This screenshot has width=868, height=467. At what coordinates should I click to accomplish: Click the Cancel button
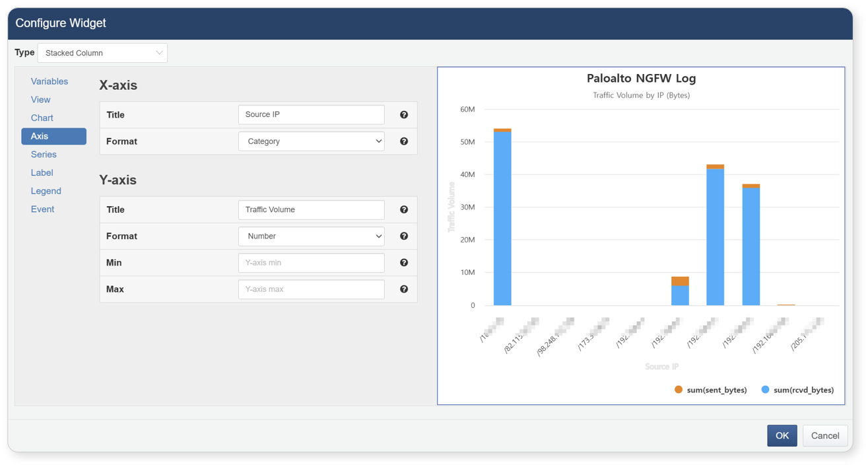click(825, 436)
